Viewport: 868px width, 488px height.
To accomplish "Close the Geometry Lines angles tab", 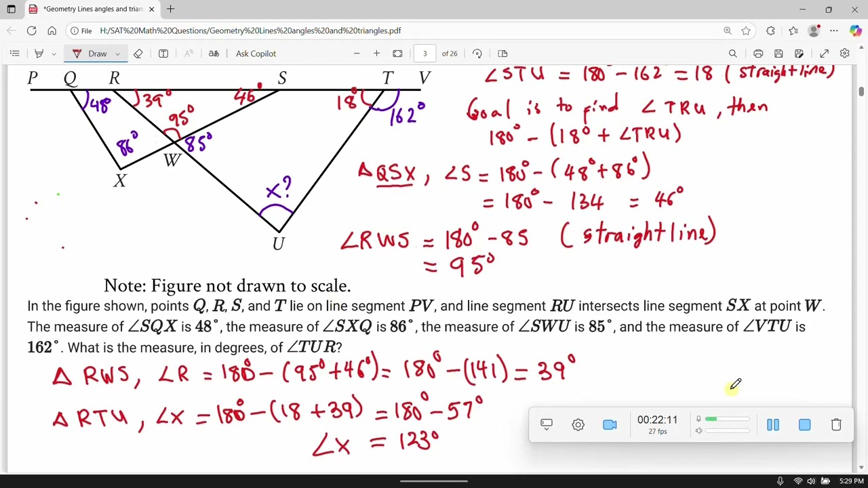I will pos(151,9).
